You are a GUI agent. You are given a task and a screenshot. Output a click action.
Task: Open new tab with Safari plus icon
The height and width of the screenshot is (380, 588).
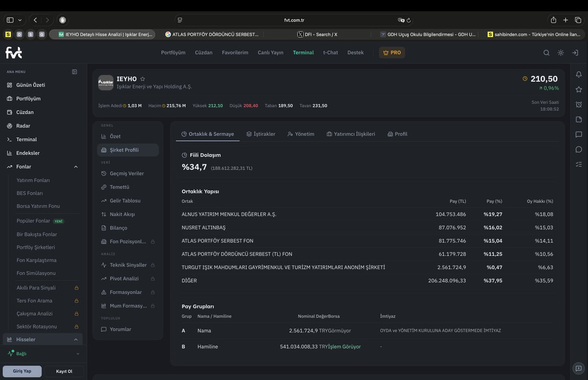(565, 20)
